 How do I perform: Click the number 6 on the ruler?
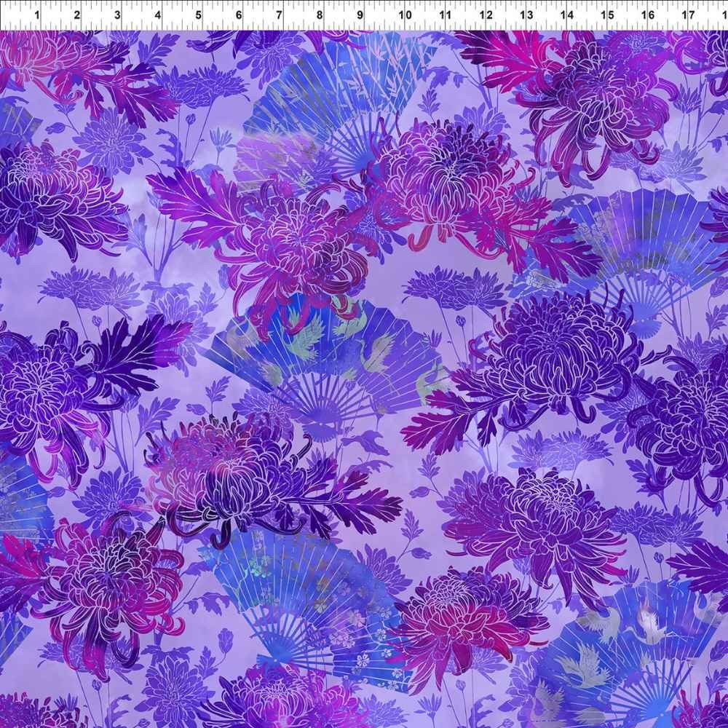click(x=239, y=15)
